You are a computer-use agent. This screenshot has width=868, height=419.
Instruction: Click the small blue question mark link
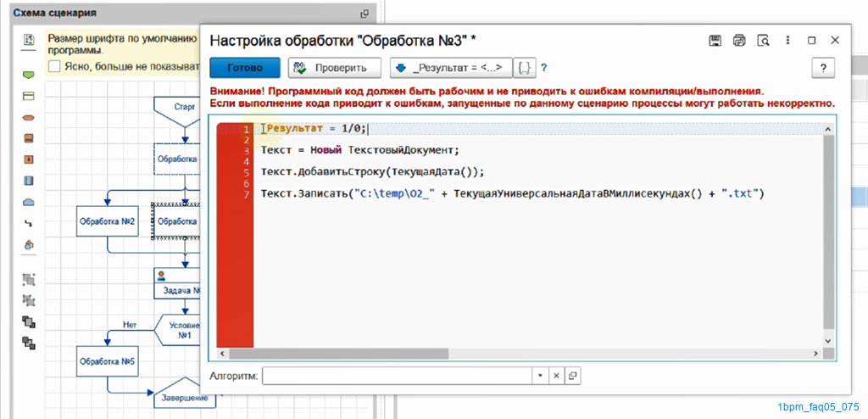[544, 68]
